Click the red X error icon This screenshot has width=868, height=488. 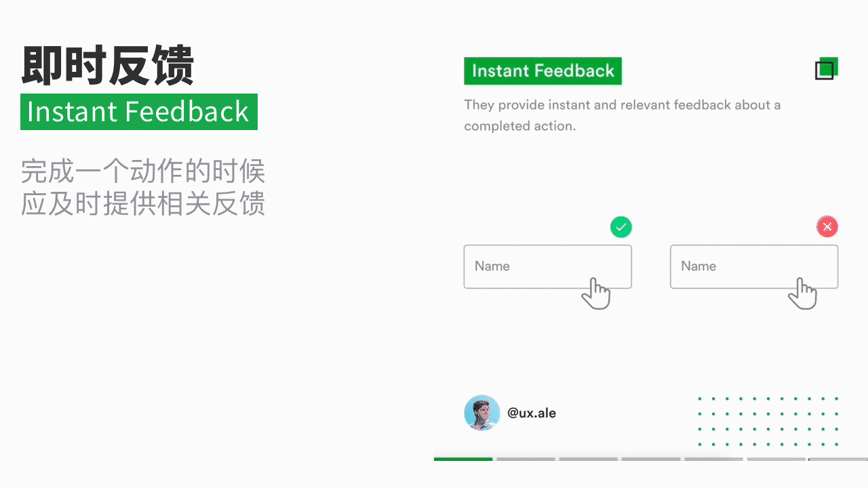tap(827, 226)
